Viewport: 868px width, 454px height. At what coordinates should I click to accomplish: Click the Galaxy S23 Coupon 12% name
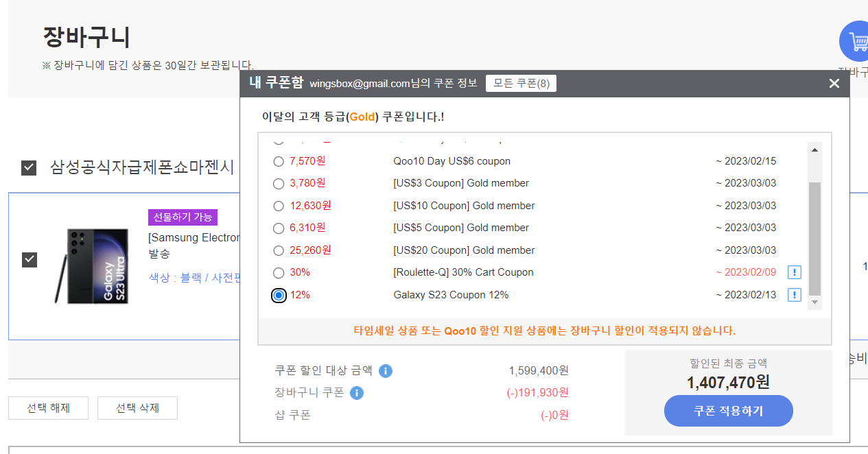point(451,295)
